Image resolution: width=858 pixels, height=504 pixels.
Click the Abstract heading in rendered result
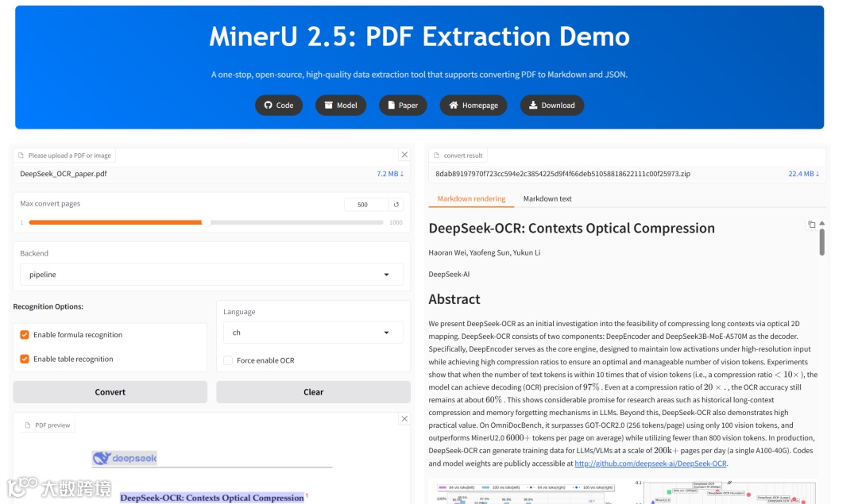tap(454, 299)
